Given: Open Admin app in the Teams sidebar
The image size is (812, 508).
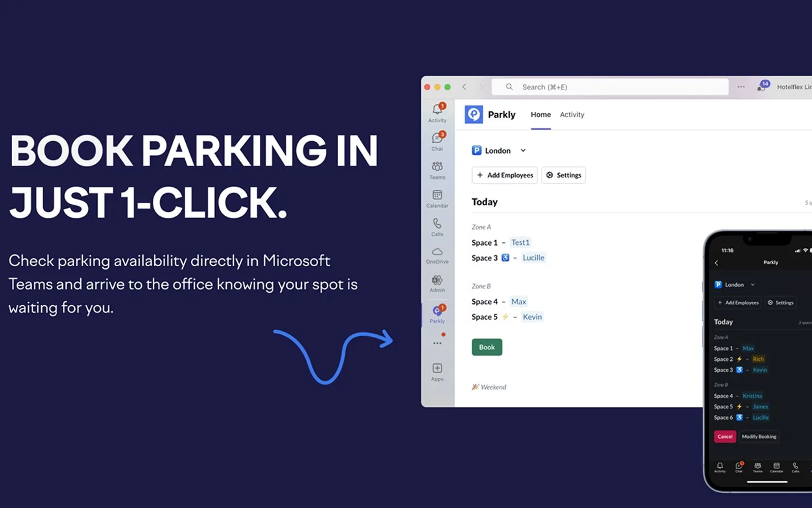Looking at the screenshot, I should (437, 284).
